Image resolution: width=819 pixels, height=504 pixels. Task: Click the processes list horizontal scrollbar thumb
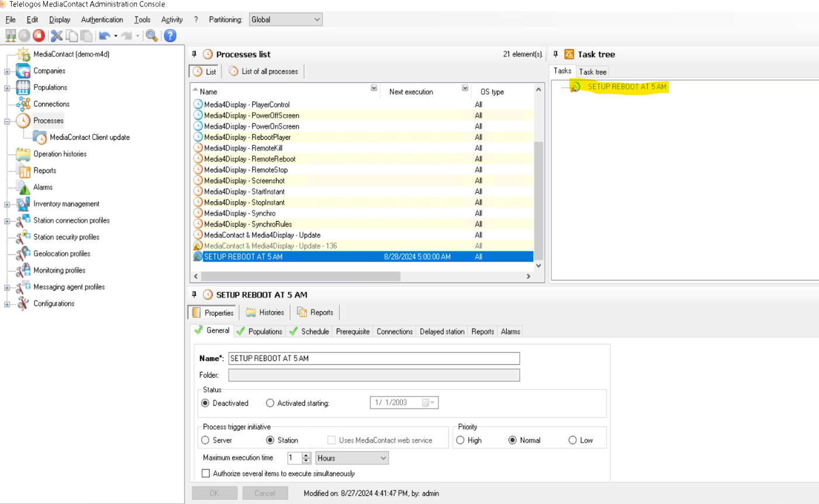pos(300,276)
